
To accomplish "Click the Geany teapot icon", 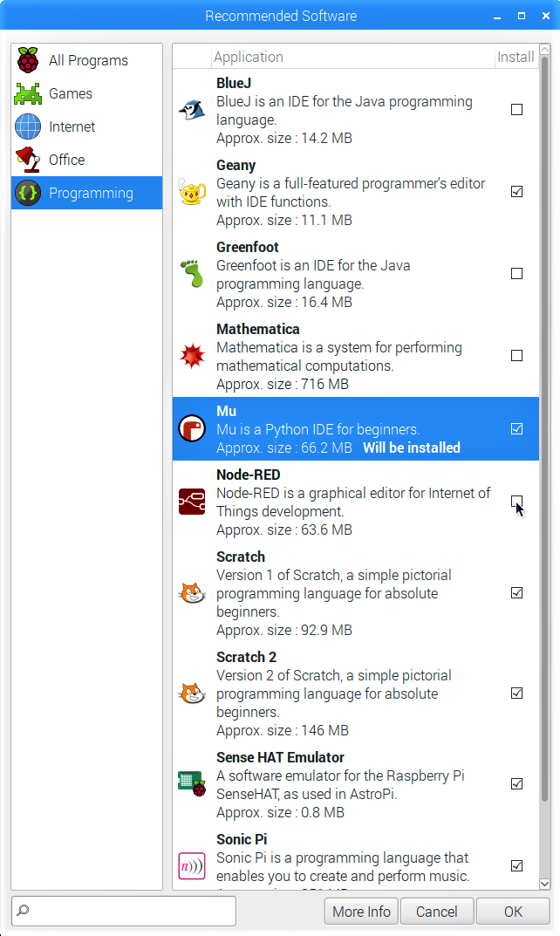I will (x=192, y=192).
